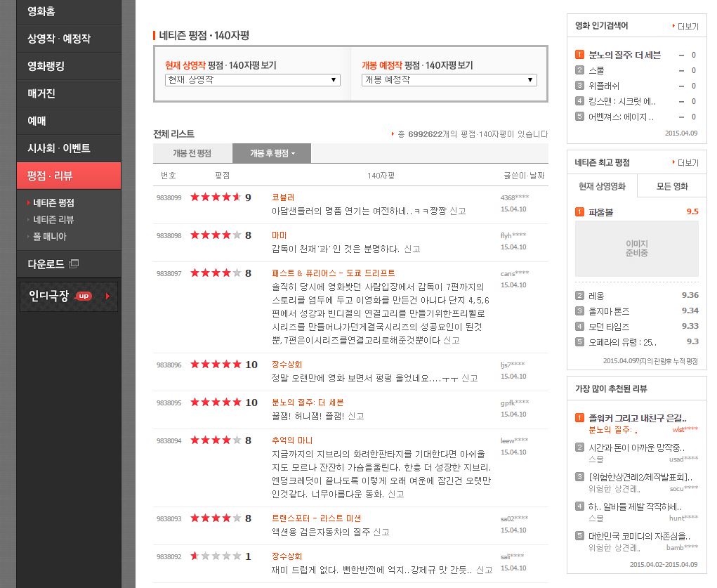Open 장수상회 title in review 9838092
717x588 pixels.
click(287, 556)
